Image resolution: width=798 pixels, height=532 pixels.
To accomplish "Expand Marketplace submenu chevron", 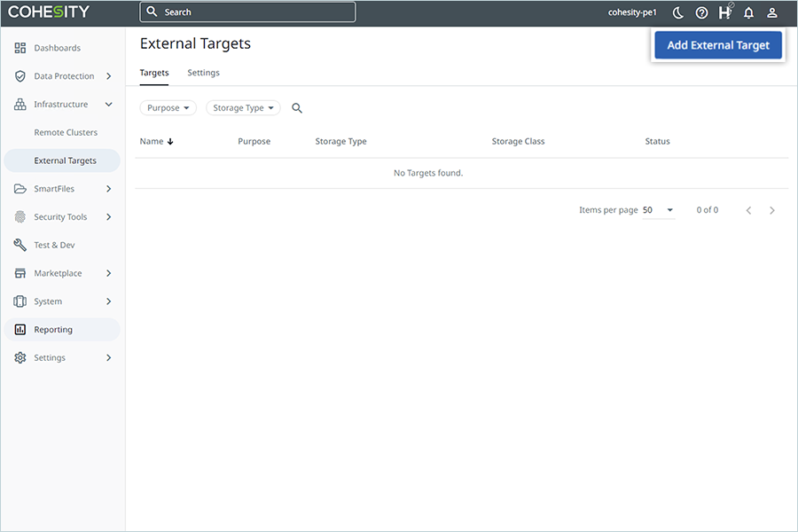I will pyautogui.click(x=108, y=273).
